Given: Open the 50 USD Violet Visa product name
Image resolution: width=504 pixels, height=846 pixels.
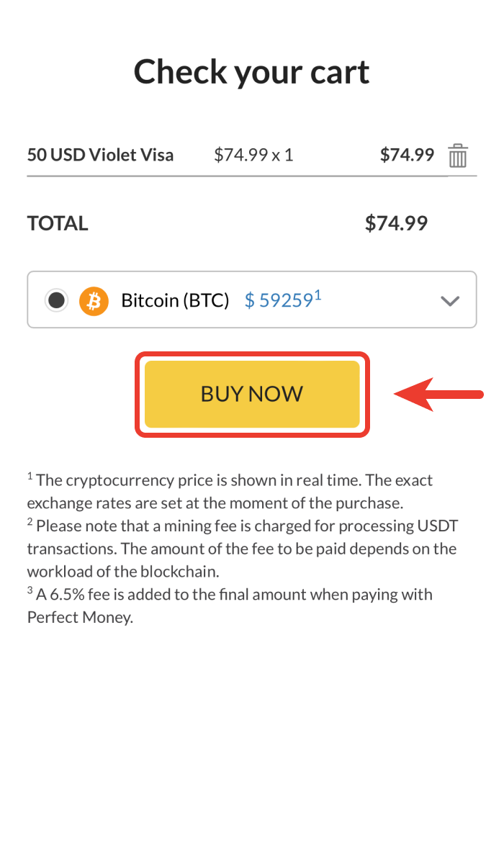Looking at the screenshot, I should click(x=100, y=155).
